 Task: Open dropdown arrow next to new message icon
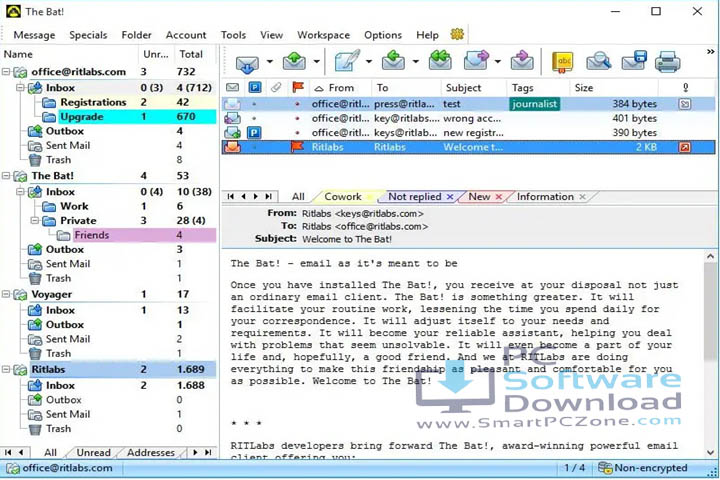click(x=369, y=62)
